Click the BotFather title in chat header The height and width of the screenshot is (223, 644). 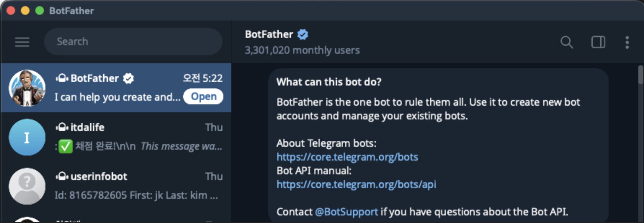269,34
